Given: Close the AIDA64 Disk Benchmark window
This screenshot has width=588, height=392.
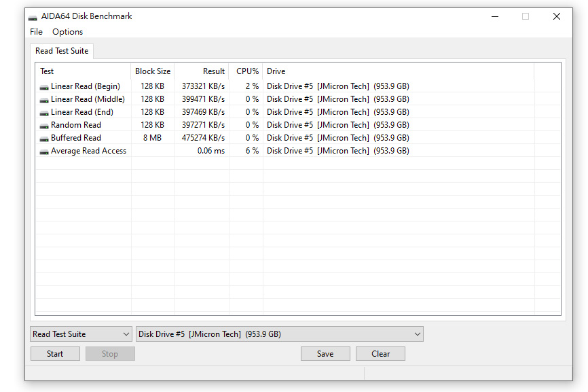Looking at the screenshot, I should (557, 16).
